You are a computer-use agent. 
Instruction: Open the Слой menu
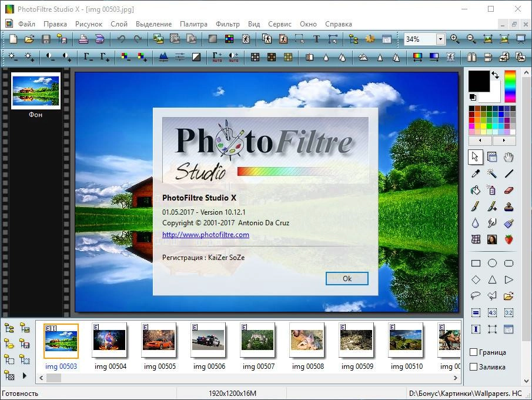tap(119, 24)
